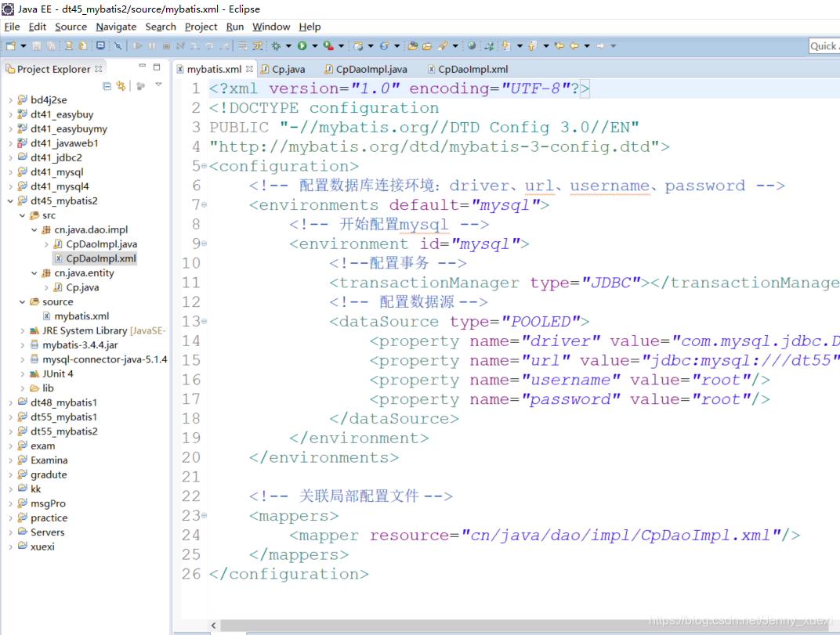Toggle Link with Editor in Project Explorer
The width and height of the screenshot is (840, 635).
(x=121, y=86)
